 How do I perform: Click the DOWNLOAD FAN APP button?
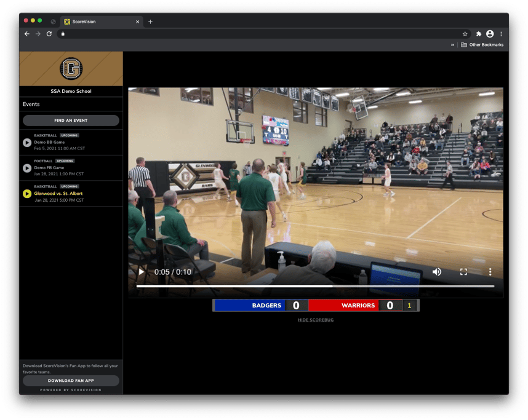click(70, 380)
